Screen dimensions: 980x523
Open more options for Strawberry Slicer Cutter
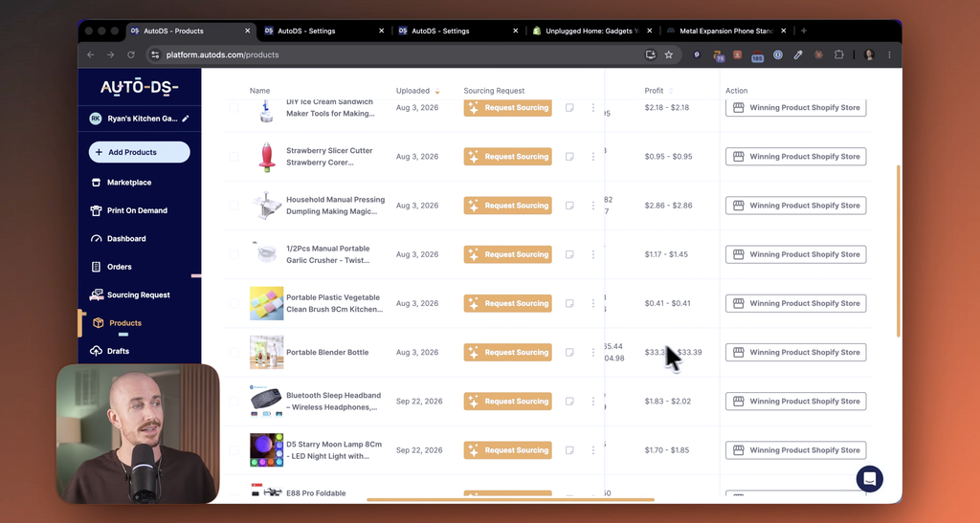(x=593, y=157)
